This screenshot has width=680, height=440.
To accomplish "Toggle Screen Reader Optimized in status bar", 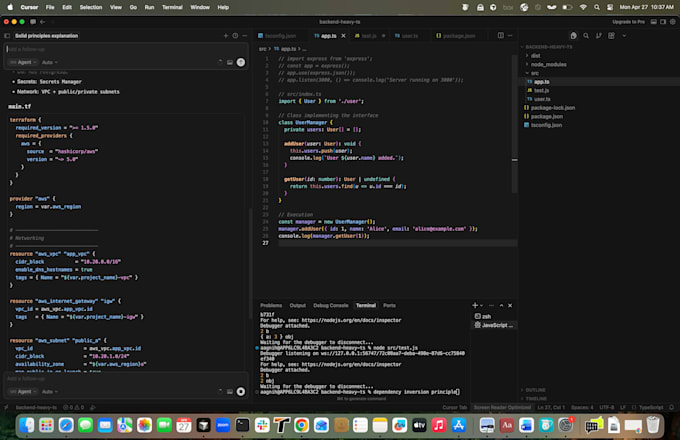I will [x=502, y=407].
